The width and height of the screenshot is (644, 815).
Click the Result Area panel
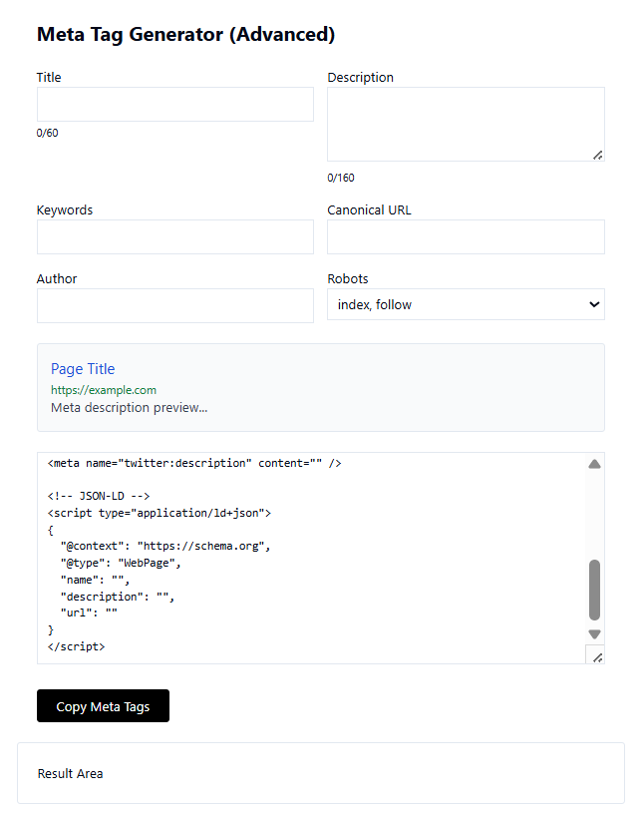320,773
